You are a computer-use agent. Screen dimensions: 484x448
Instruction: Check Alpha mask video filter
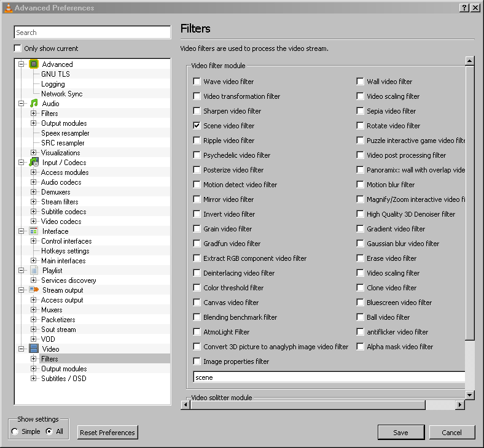(x=360, y=347)
